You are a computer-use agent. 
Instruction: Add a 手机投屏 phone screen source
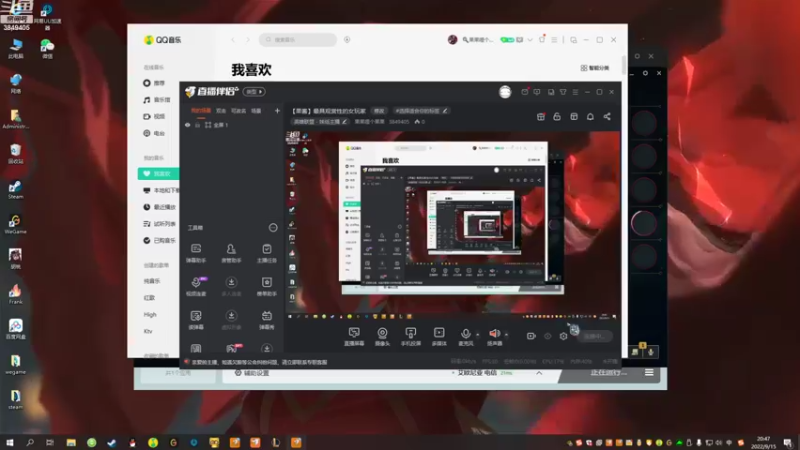[411, 336]
